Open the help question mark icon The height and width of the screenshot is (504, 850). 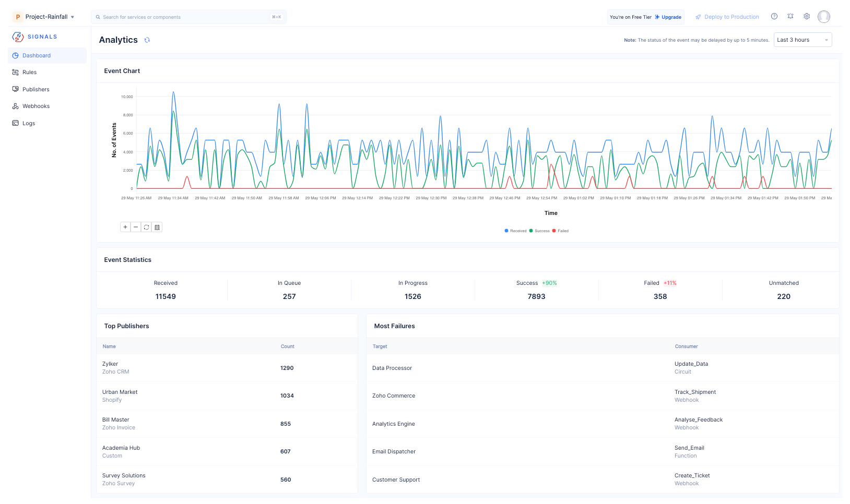pos(774,17)
